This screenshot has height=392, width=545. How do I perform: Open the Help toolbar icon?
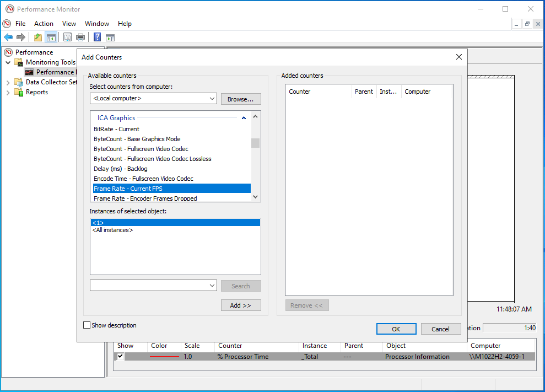pos(97,37)
